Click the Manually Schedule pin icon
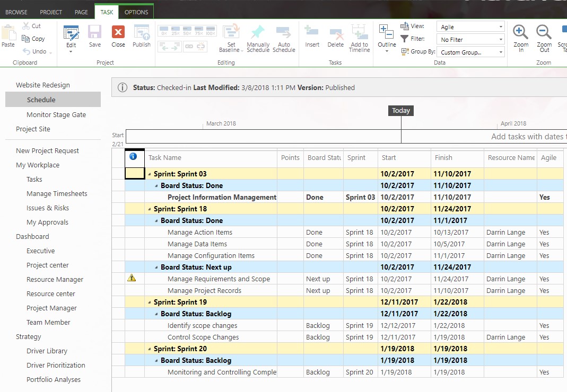This screenshot has width=567, height=392. click(x=258, y=32)
